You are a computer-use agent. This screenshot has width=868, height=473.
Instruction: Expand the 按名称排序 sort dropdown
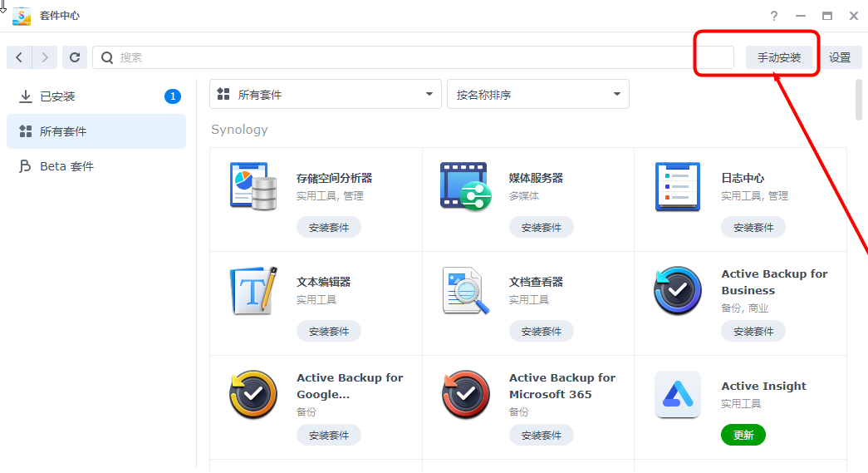538,94
